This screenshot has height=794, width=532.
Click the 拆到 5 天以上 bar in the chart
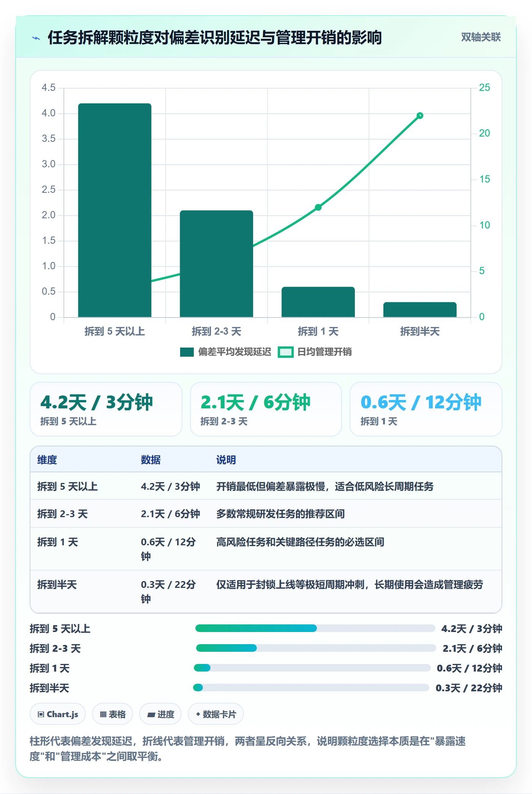tap(115, 210)
